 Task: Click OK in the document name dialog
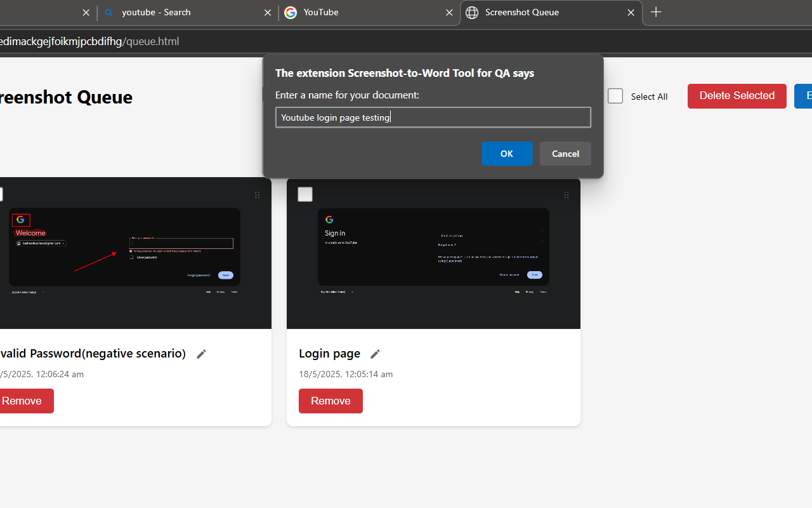[x=507, y=154]
